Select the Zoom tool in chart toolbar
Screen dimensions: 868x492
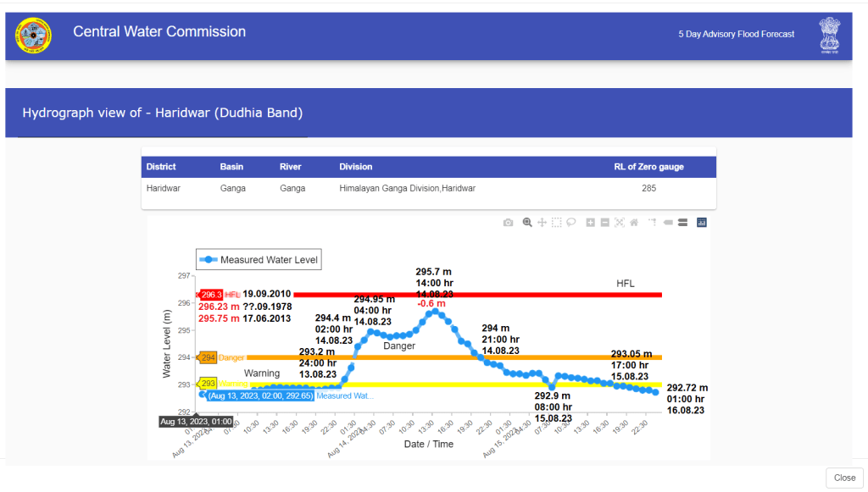527,223
